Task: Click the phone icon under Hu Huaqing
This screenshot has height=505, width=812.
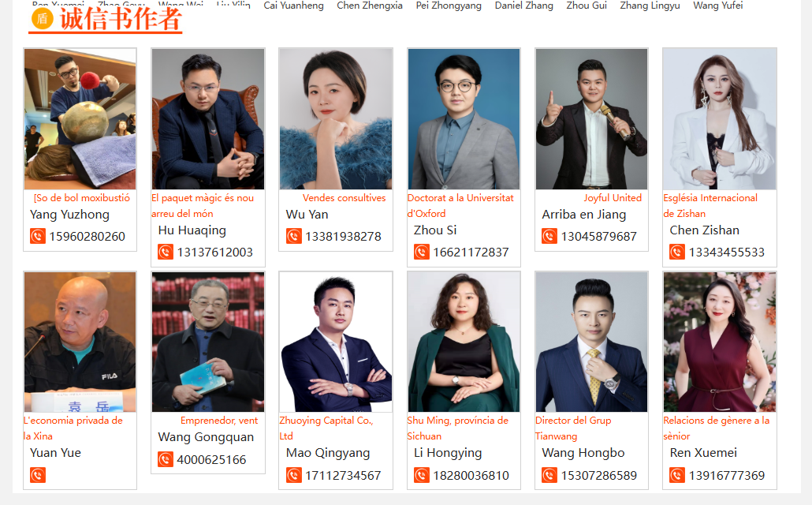Action: tap(166, 252)
